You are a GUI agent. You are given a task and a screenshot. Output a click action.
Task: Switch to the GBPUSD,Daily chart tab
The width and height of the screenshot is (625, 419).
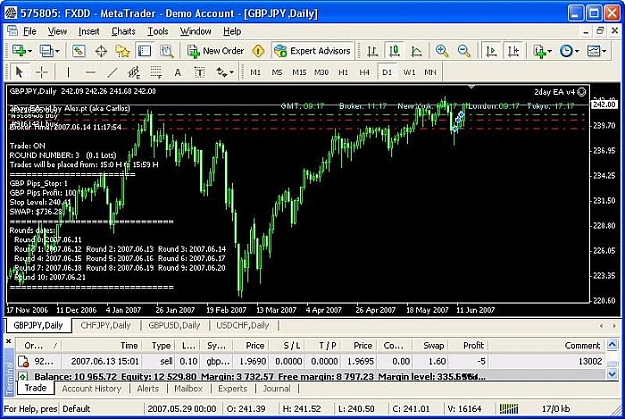[174, 325]
